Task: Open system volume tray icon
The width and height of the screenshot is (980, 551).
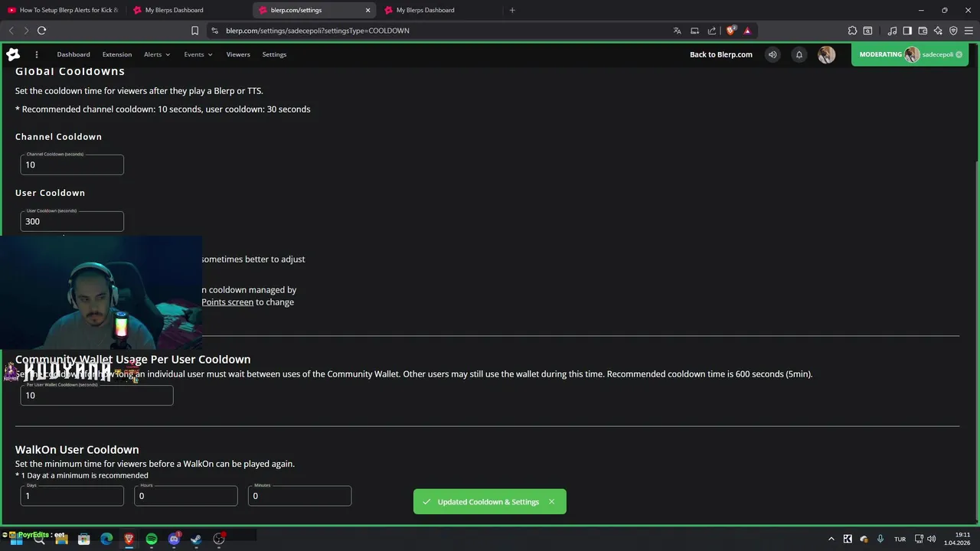Action: (x=932, y=539)
